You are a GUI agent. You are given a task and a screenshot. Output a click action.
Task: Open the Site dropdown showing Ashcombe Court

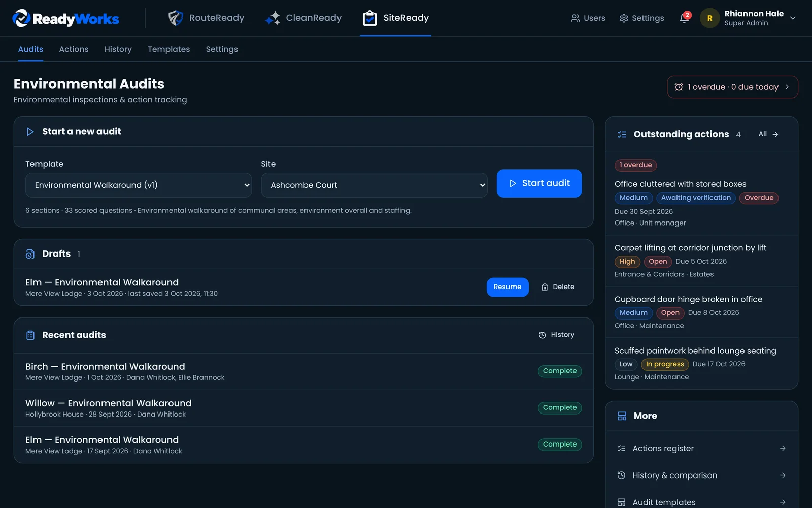pos(374,185)
